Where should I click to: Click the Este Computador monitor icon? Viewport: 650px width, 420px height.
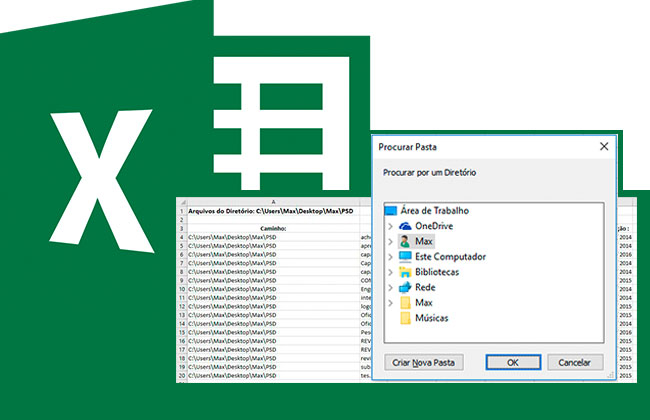(405, 257)
